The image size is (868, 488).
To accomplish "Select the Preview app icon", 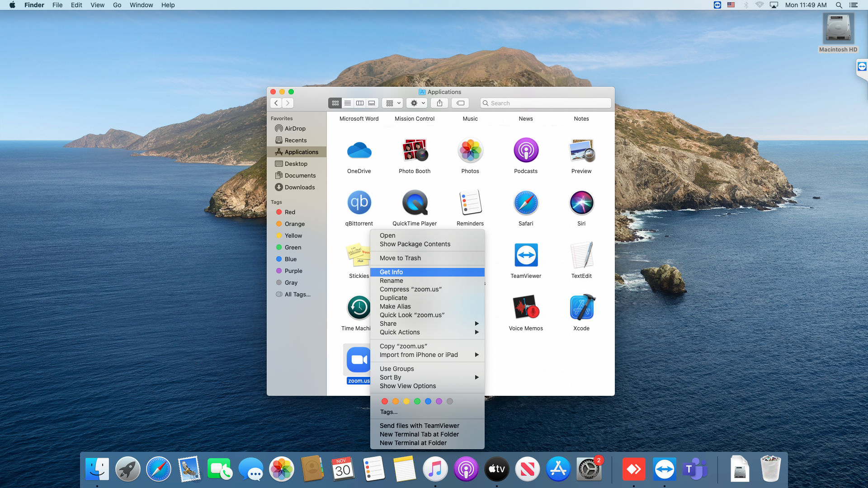I will click(x=581, y=151).
